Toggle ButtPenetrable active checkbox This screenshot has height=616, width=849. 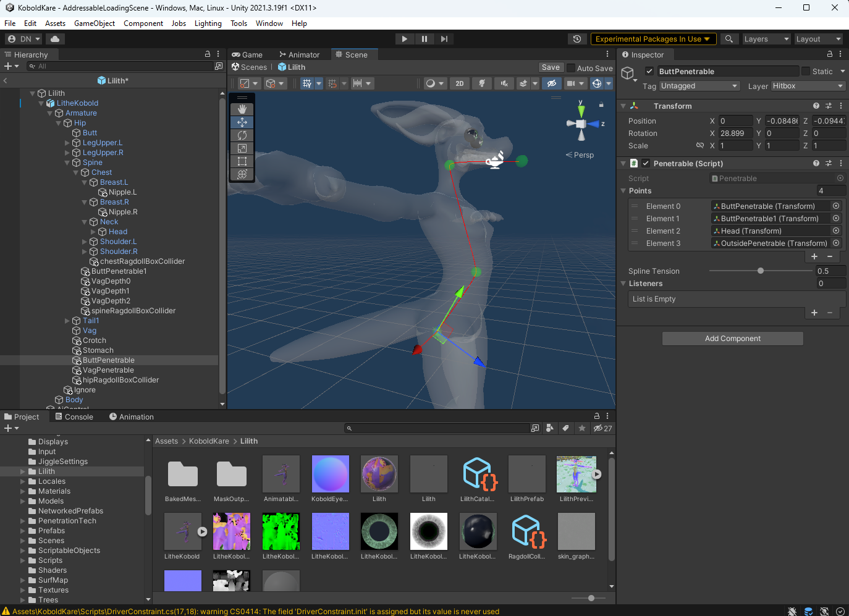[649, 71]
